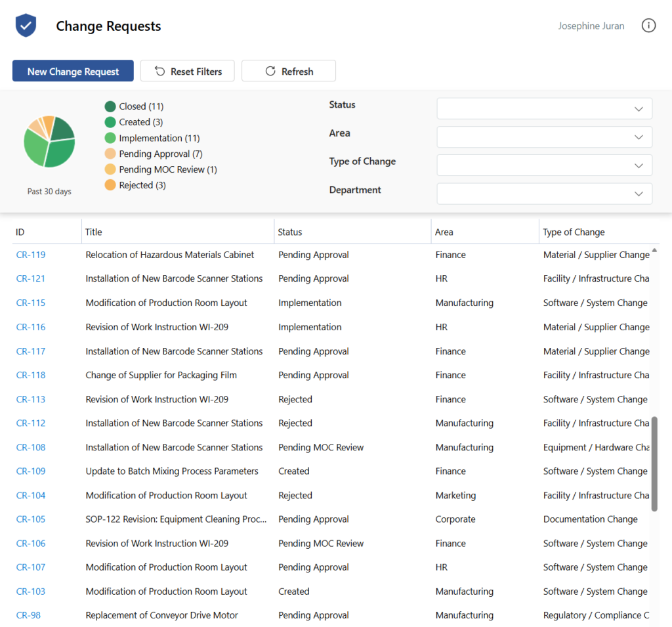Click Corporate area in CR-105 row

[x=455, y=519]
